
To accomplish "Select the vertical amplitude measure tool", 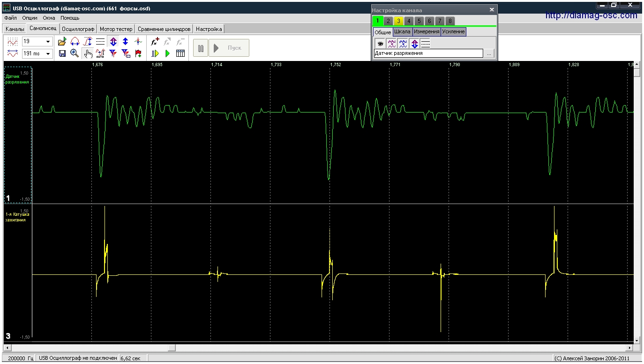I will (x=88, y=42).
